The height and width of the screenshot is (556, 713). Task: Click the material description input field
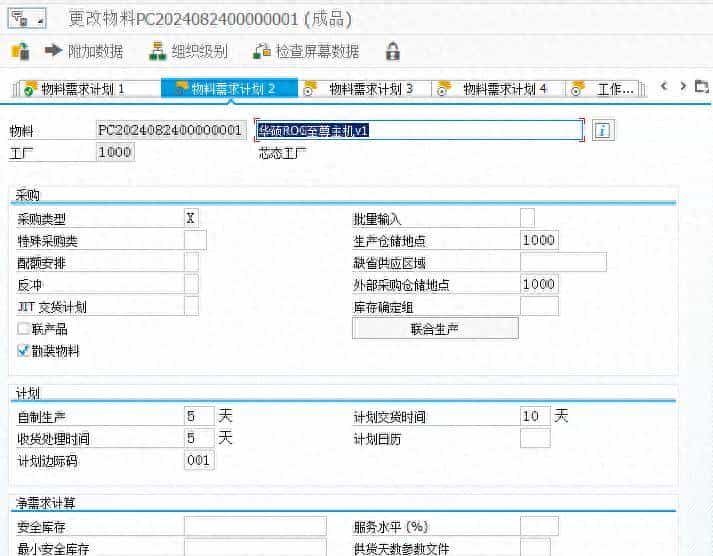418,130
